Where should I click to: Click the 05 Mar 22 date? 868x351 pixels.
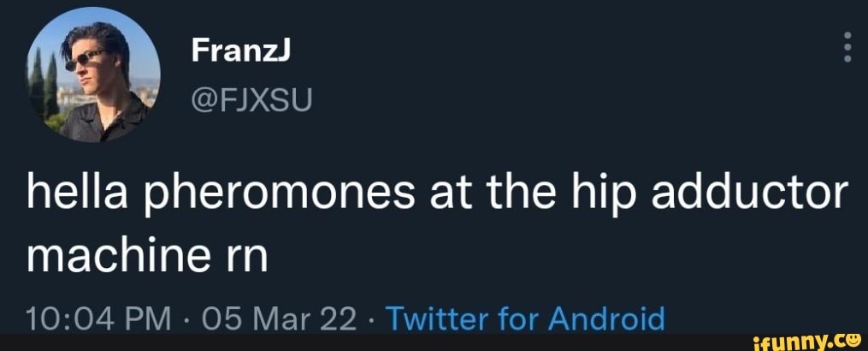tap(275, 319)
